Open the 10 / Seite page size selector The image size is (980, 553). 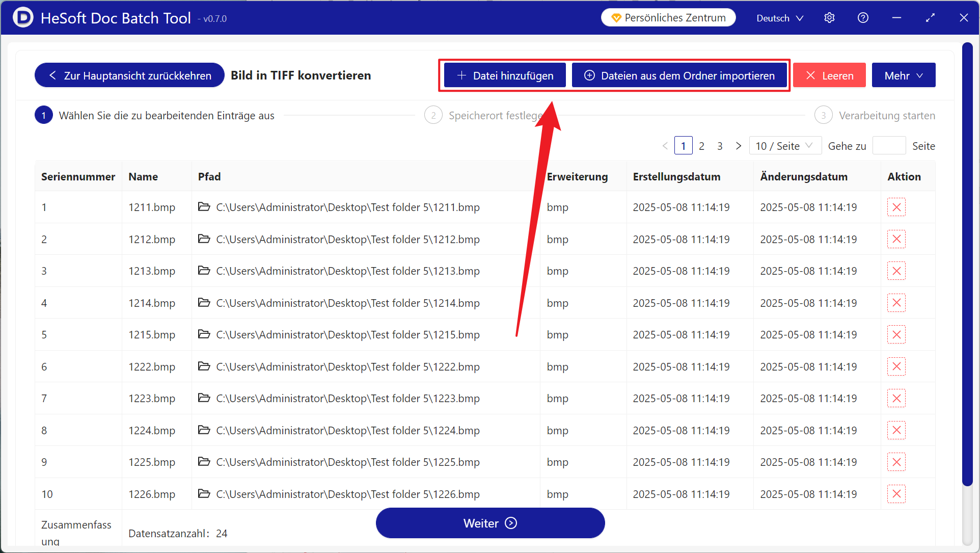tap(784, 146)
